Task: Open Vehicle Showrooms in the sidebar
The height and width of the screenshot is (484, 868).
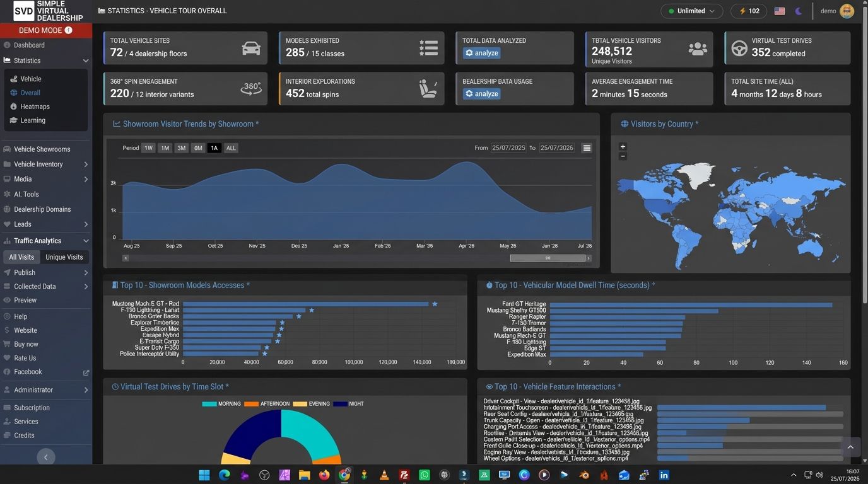Action: pos(42,149)
